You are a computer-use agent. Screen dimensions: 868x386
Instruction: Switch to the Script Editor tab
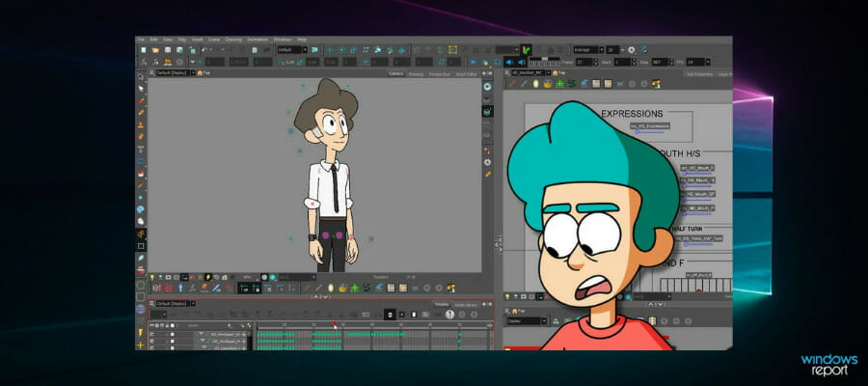click(466, 74)
